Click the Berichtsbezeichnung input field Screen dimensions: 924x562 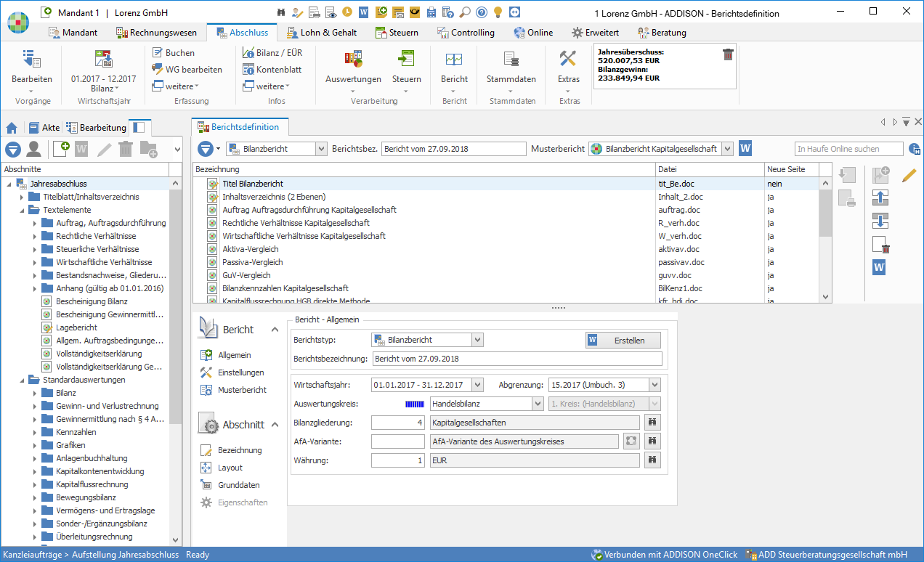pyautogui.click(x=517, y=359)
